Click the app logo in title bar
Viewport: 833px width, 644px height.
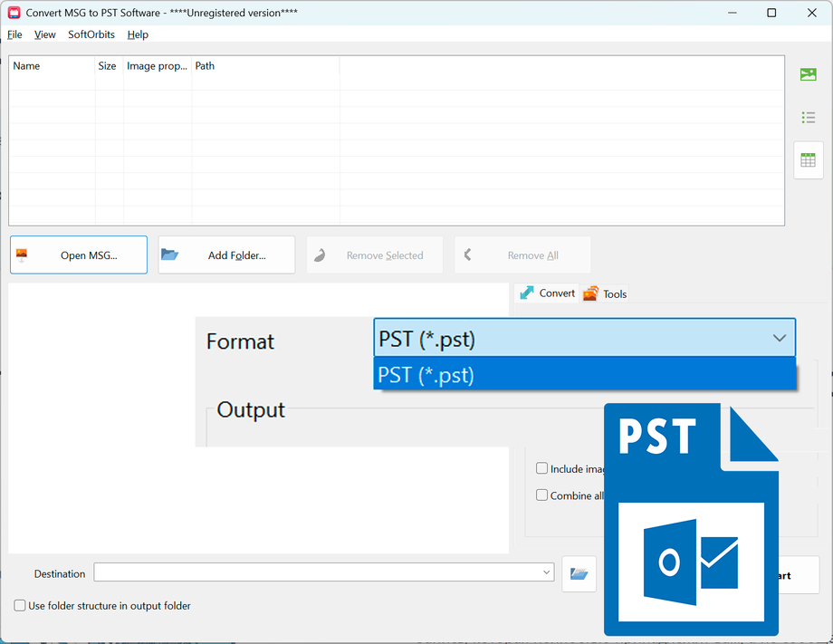tap(14, 13)
